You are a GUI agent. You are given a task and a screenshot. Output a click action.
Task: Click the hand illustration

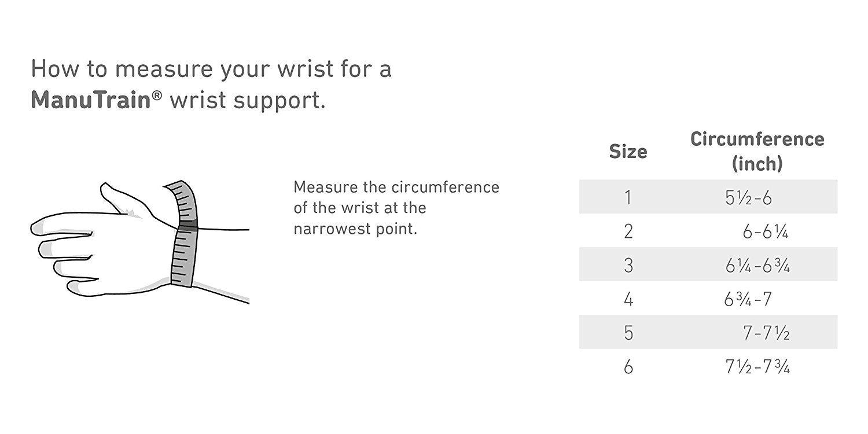[x=104, y=249]
